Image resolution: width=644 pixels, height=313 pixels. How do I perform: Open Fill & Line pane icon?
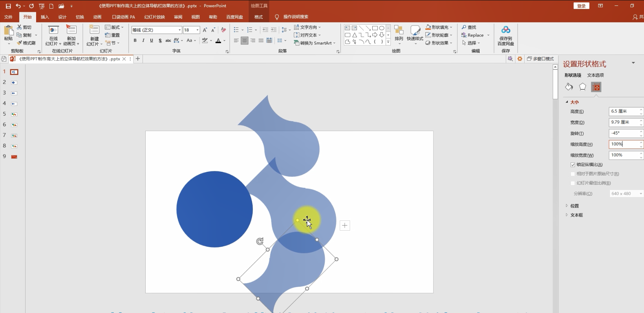(x=569, y=87)
